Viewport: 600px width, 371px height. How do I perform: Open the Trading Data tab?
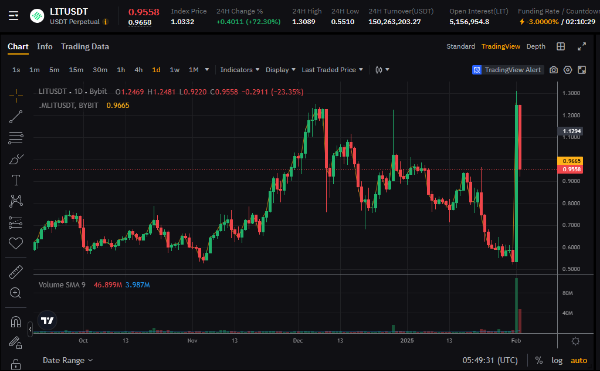(x=85, y=46)
